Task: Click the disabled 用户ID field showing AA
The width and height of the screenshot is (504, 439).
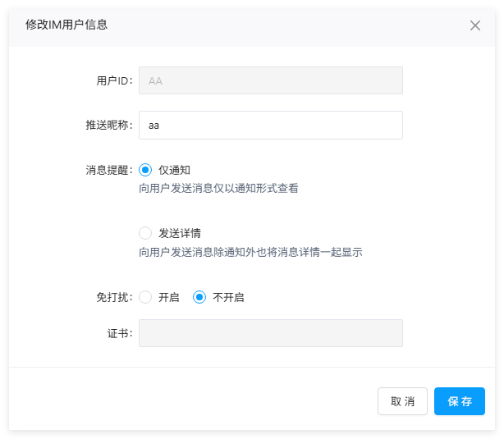Action: tap(270, 80)
